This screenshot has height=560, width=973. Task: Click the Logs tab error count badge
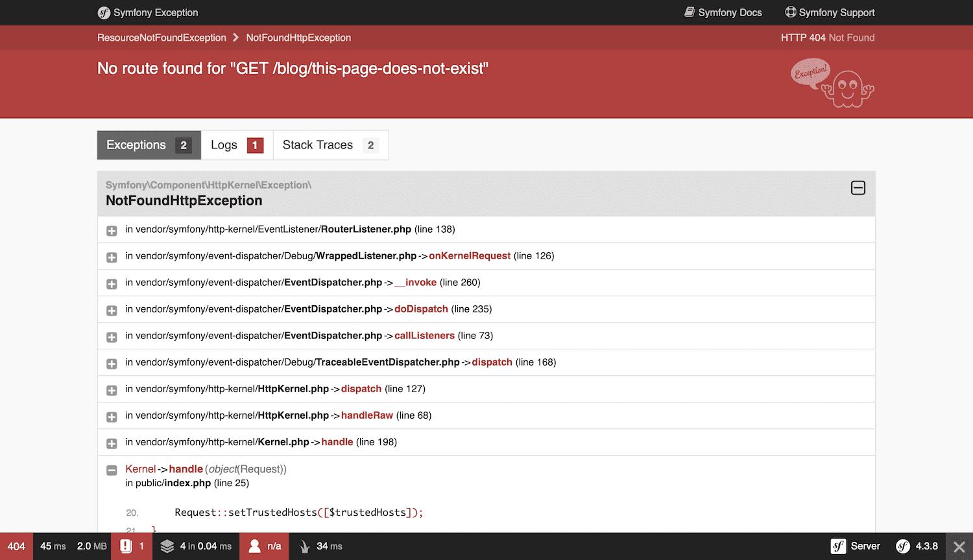click(255, 145)
